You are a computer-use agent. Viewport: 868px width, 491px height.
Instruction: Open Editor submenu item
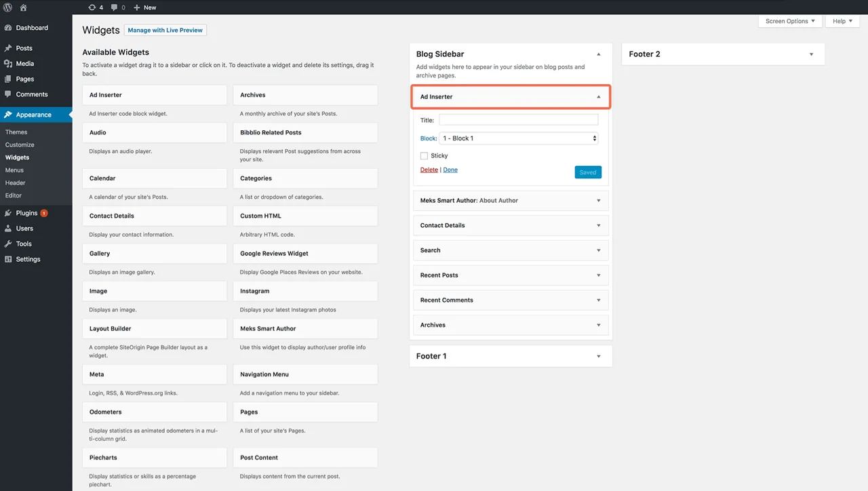pyautogui.click(x=14, y=195)
